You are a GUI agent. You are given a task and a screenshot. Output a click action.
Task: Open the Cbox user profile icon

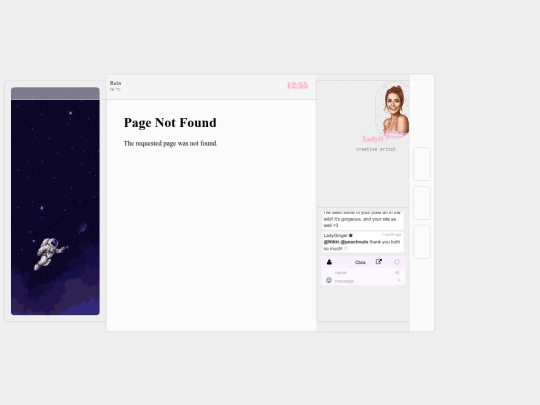(x=329, y=262)
